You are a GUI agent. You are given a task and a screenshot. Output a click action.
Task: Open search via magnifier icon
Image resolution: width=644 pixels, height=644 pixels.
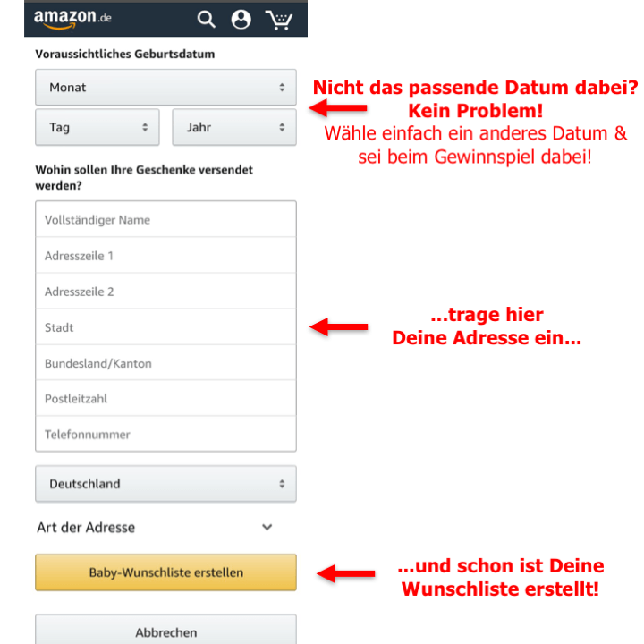pos(207,19)
